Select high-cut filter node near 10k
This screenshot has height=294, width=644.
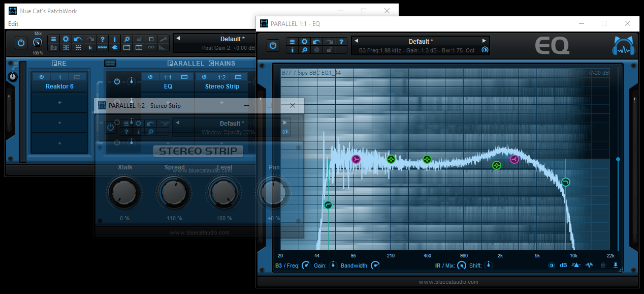point(566,182)
